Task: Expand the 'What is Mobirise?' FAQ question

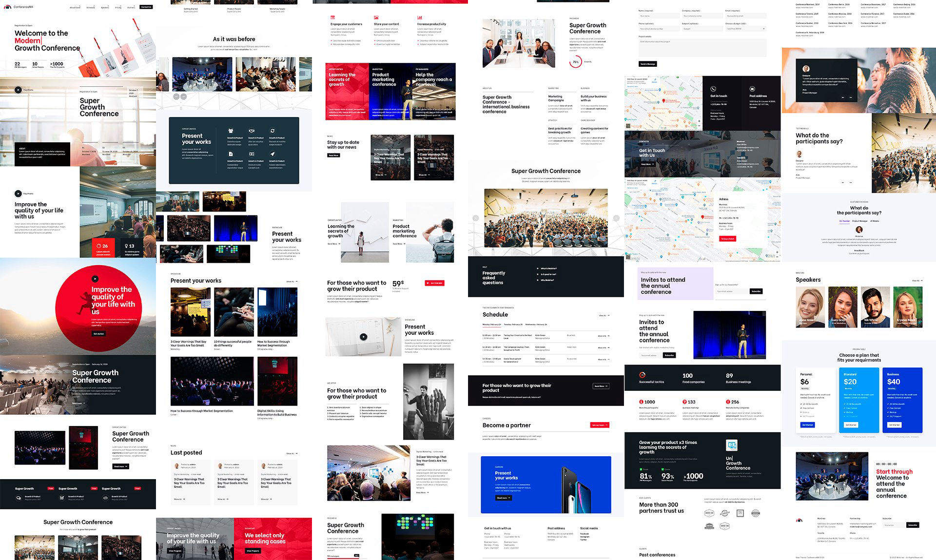Action: (x=548, y=269)
